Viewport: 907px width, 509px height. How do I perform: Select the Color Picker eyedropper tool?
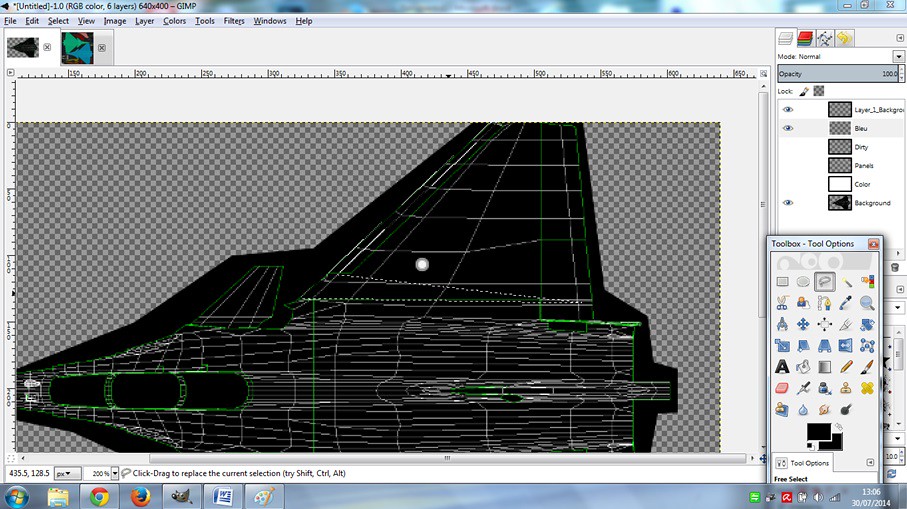(x=846, y=303)
